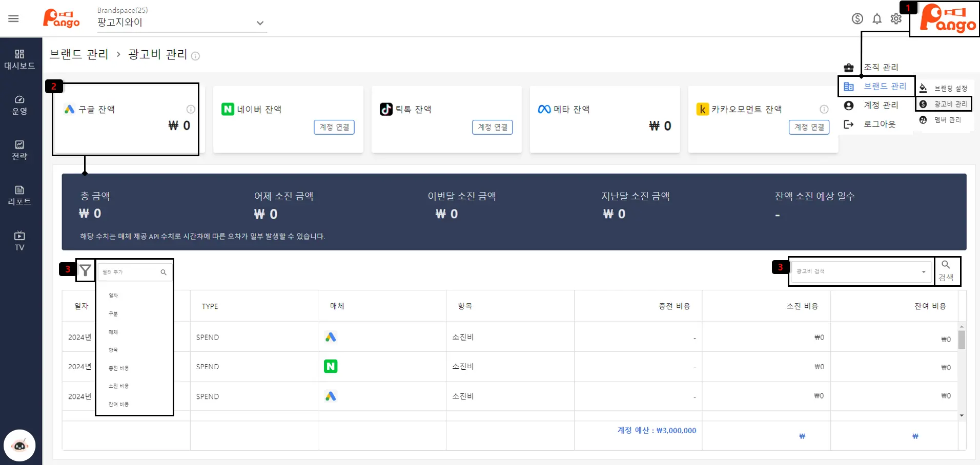Image resolution: width=980 pixels, height=465 pixels.
Task: Select 브랜드 관리 in settings menu
Action: (x=885, y=87)
